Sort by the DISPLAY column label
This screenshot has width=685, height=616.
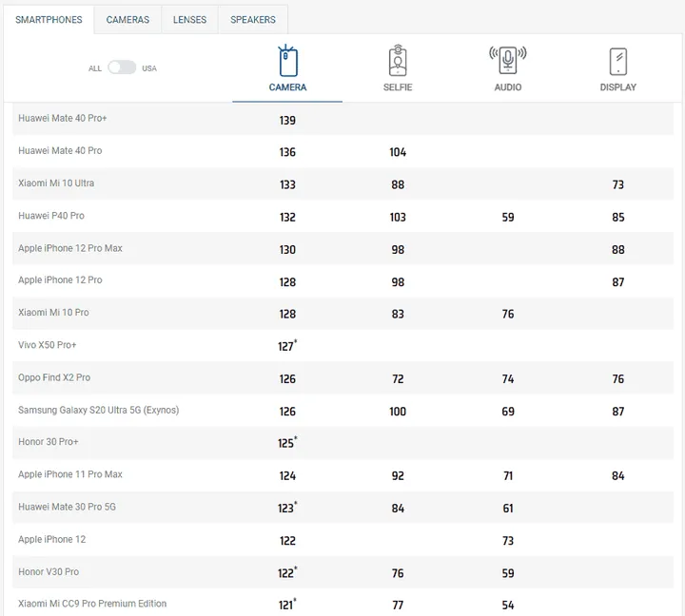pyautogui.click(x=617, y=87)
